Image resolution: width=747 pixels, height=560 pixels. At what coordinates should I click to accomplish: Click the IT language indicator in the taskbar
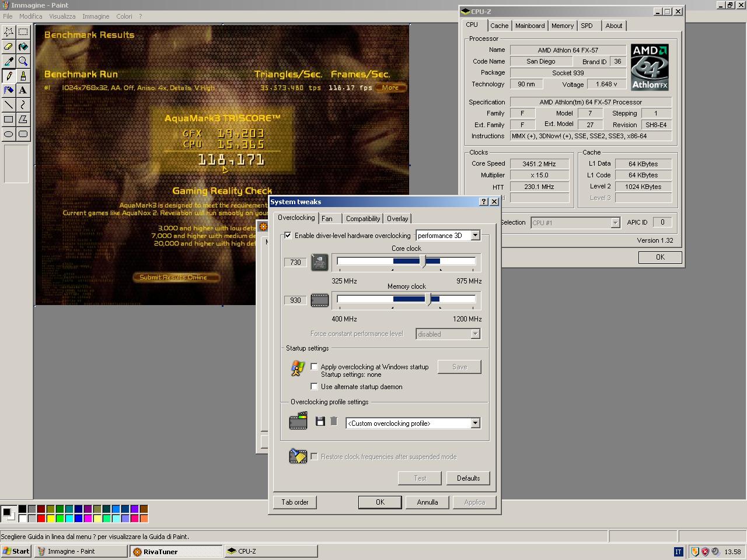coord(678,551)
